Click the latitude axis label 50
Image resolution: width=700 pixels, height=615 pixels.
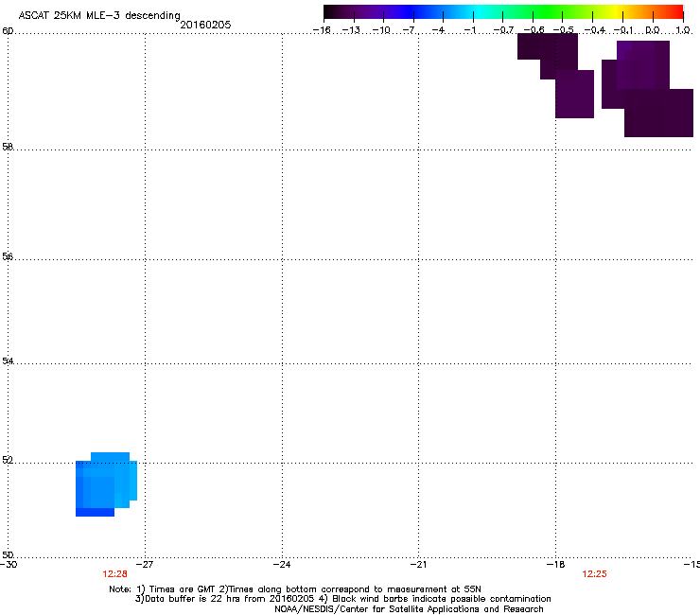point(8,554)
